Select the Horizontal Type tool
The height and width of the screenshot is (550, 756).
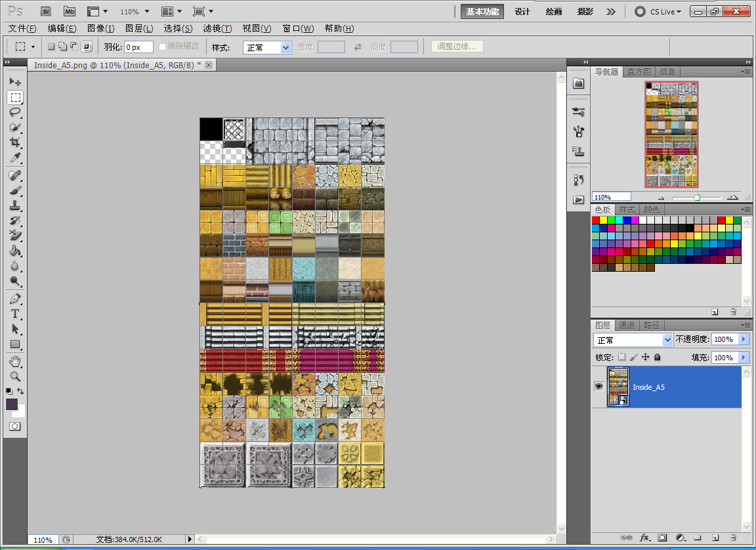15,314
